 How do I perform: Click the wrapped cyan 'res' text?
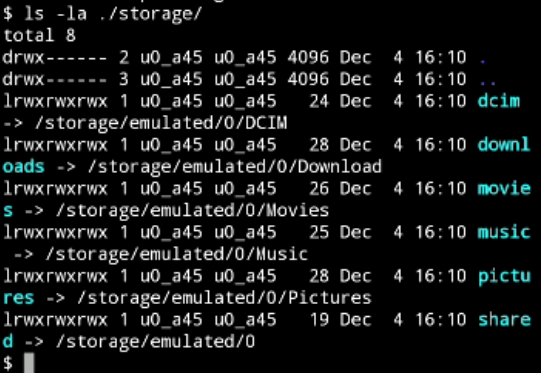coord(18,298)
